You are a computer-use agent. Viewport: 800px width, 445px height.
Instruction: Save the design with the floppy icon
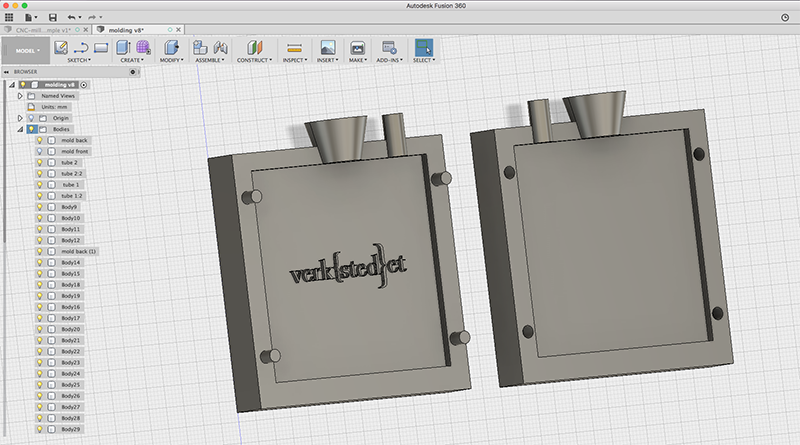53,17
